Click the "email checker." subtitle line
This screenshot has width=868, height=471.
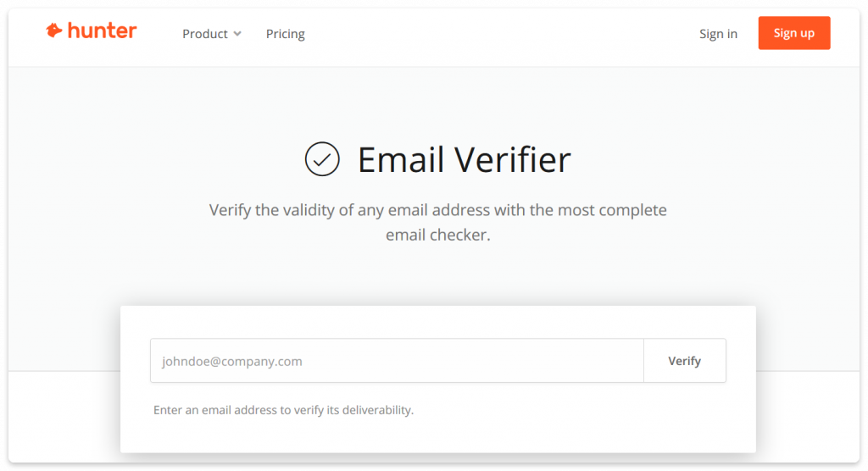pyautogui.click(x=437, y=235)
